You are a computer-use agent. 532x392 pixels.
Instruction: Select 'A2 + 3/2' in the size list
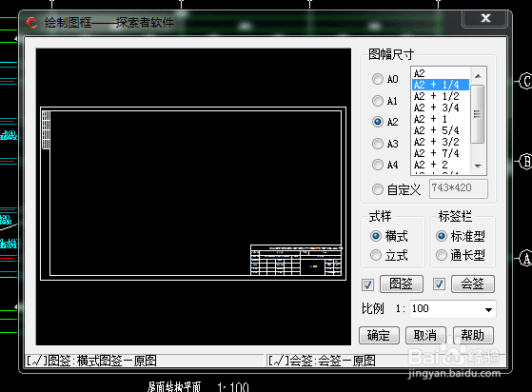tap(441, 142)
